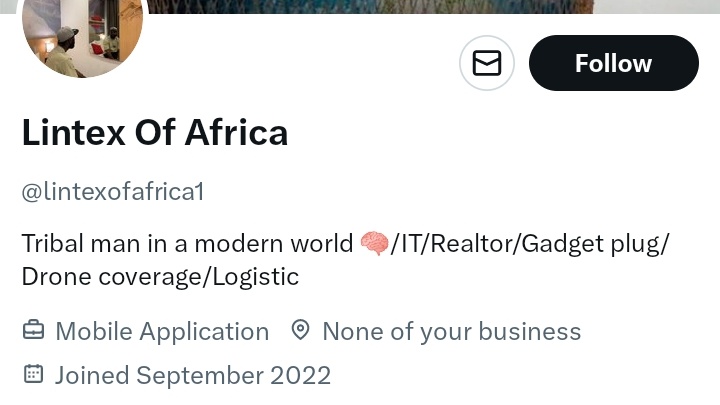Click the Joined September 2022 text
The height and width of the screenshot is (405, 720).
(x=192, y=375)
